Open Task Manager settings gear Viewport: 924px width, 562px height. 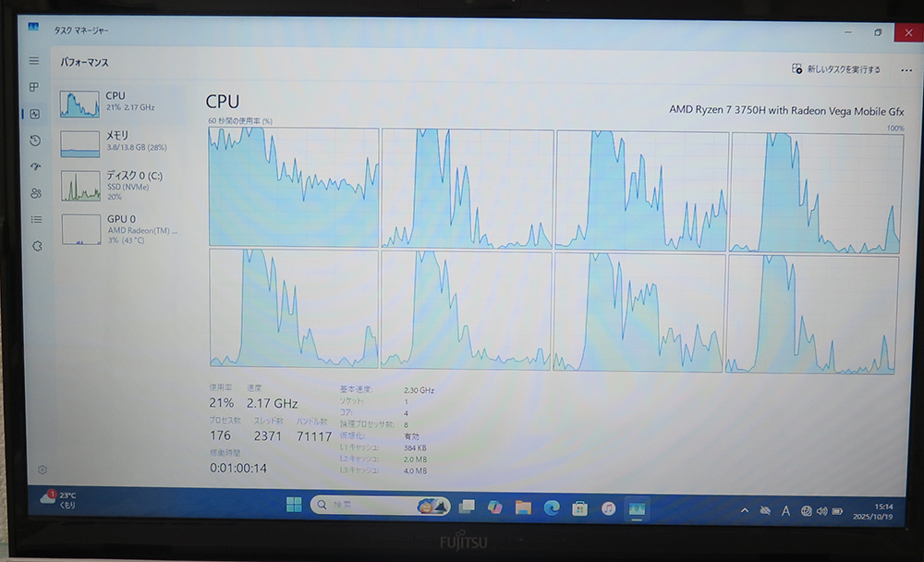(43, 470)
